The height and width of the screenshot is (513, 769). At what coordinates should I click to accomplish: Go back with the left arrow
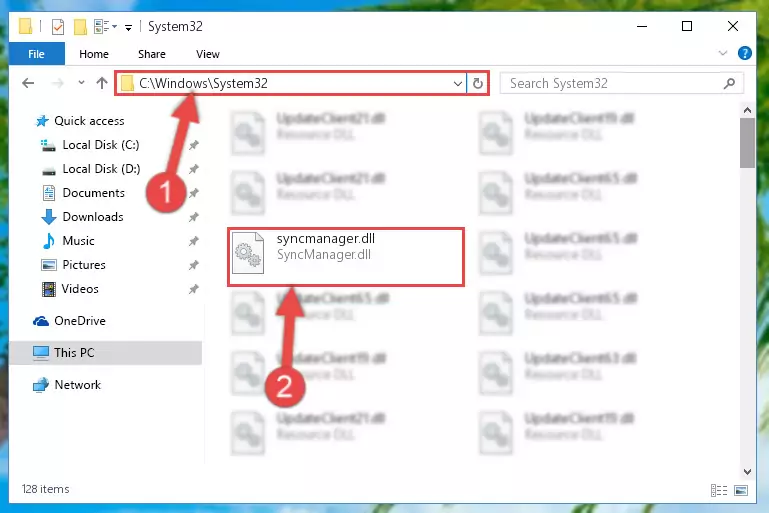pyautogui.click(x=28, y=83)
